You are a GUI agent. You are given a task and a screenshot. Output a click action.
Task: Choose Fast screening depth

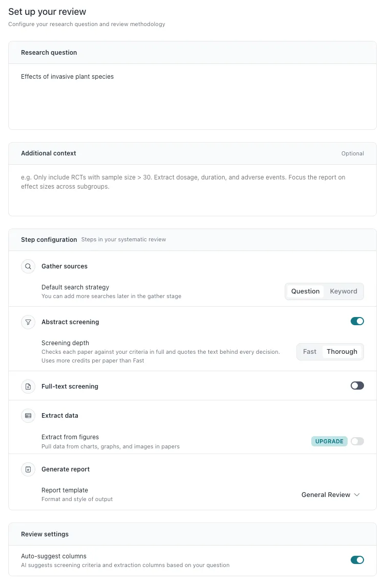(310, 352)
